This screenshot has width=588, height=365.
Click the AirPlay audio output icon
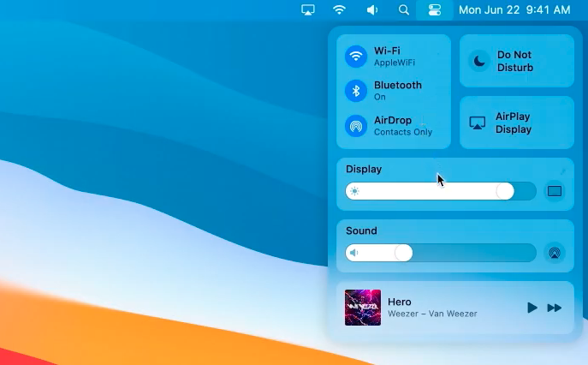[x=555, y=253]
